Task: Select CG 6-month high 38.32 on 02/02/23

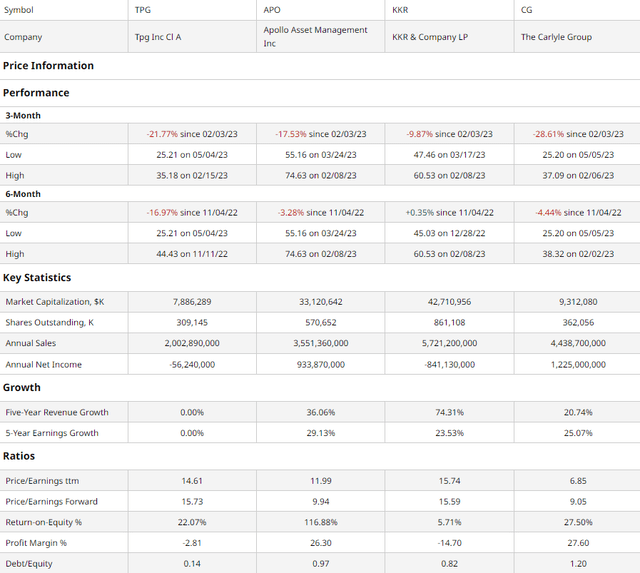Action: 578,254
